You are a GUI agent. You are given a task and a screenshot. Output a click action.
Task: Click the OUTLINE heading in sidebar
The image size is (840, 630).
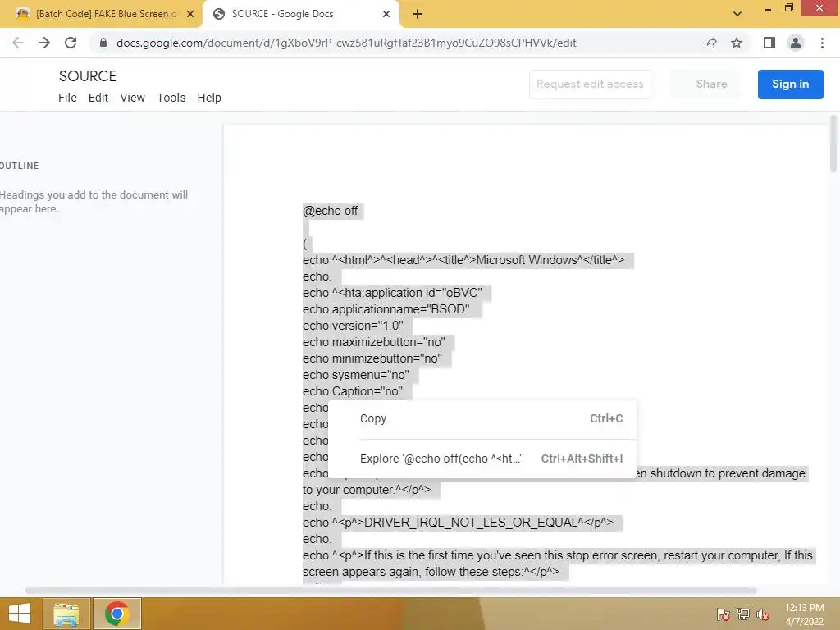pyautogui.click(x=20, y=166)
